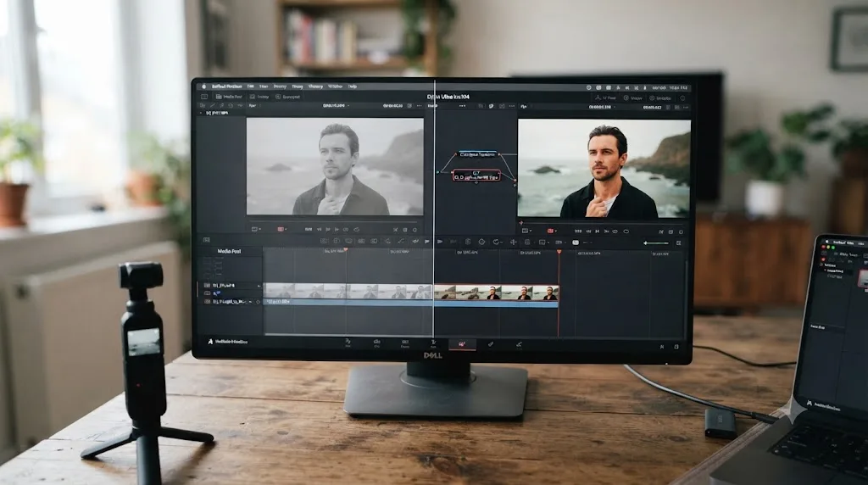
Task: Open the Media page tab at bottom
Action: point(348,343)
